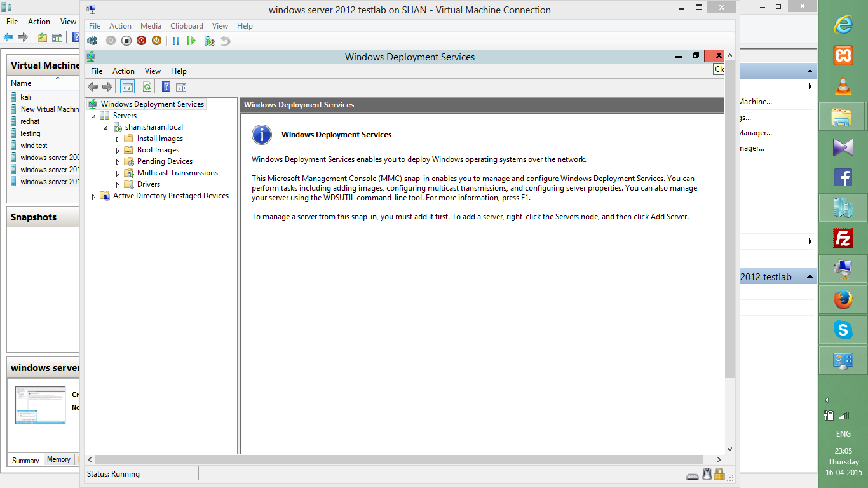Screen dimensions: 868x488
Task: Open the Clipboard menu in Virtual Machine Connection
Action: (187, 26)
